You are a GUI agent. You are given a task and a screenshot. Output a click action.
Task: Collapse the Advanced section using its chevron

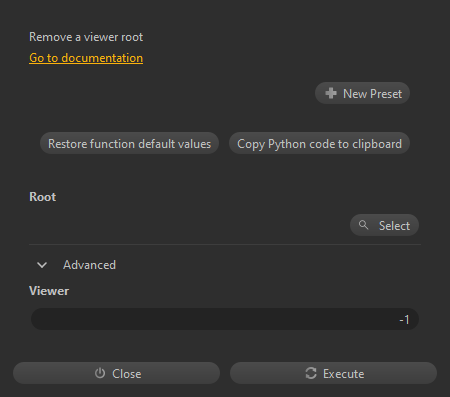[x=42, y=265]
